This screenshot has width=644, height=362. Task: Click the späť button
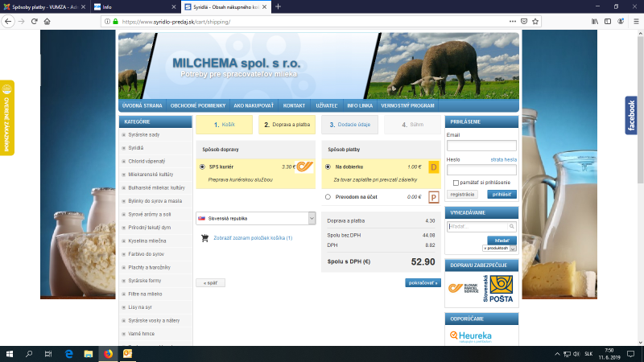tap(210, 283)
